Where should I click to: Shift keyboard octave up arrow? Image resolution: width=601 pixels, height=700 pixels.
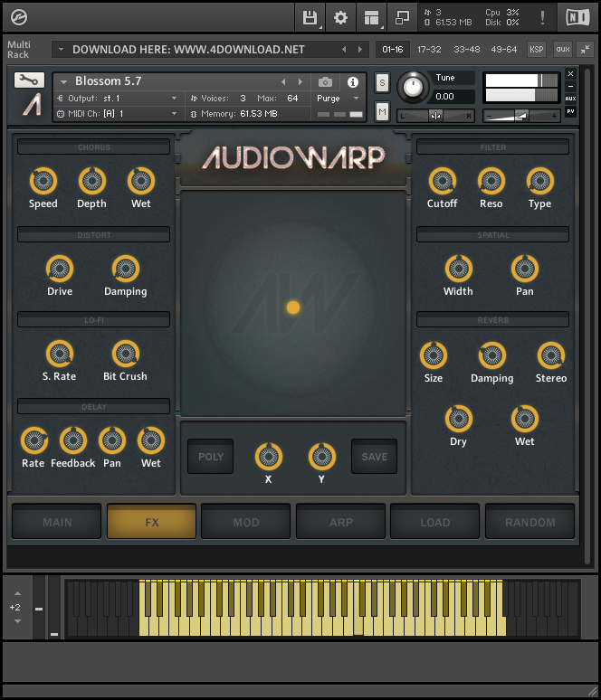coord(17,593)
